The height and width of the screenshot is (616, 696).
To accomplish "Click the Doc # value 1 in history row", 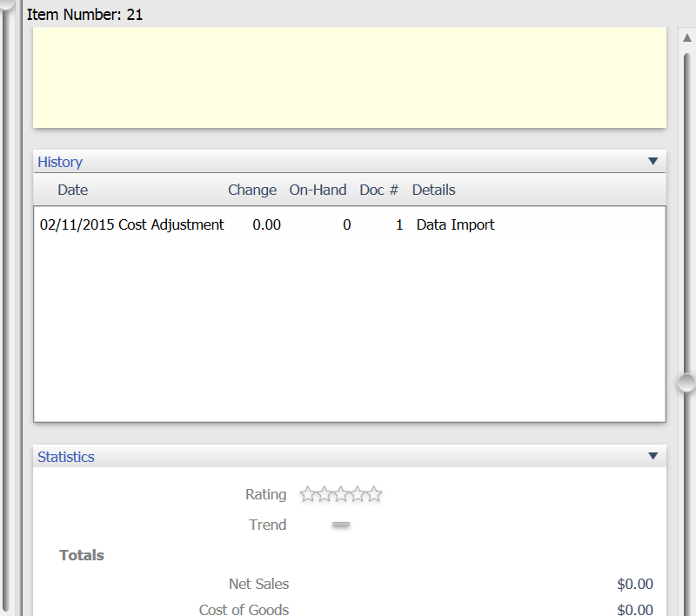I will (x=399, y=224).
